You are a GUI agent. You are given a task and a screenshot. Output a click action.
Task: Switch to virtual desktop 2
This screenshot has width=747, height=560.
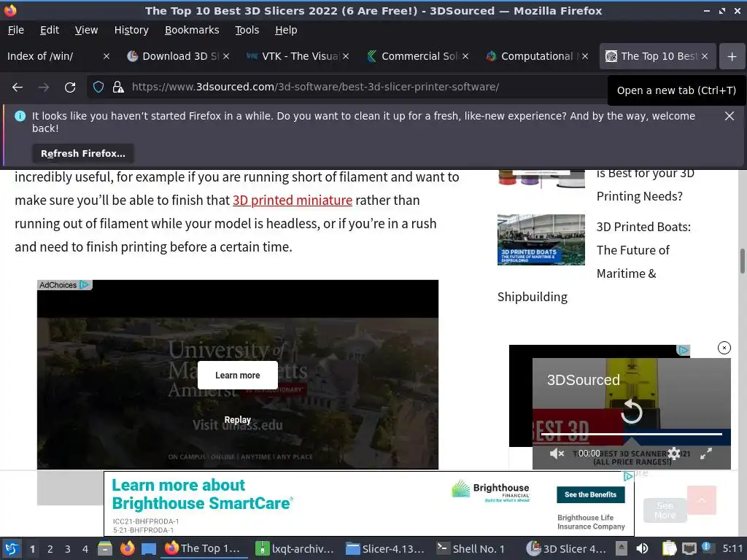pyautogui.click(x=50, y=549)
